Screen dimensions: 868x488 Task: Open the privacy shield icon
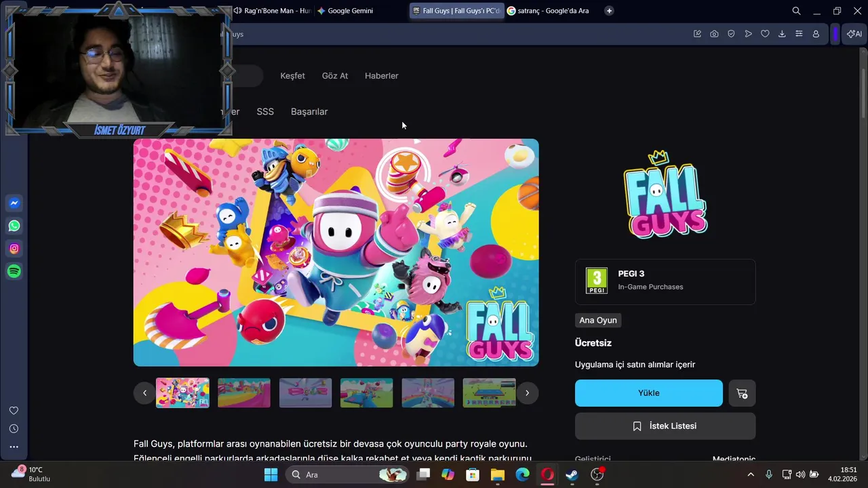[x=731, y=34]
